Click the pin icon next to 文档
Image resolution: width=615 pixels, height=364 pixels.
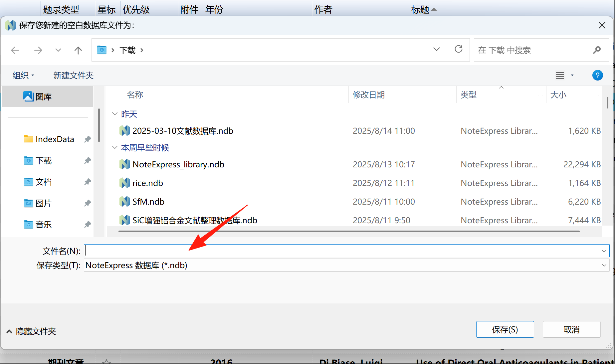(x=88, y=182)
